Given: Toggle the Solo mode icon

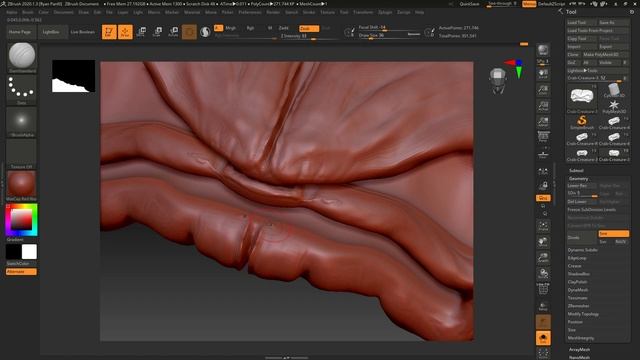Looking at the screenshot, I should pyautogui.click(x=543, y=338).
